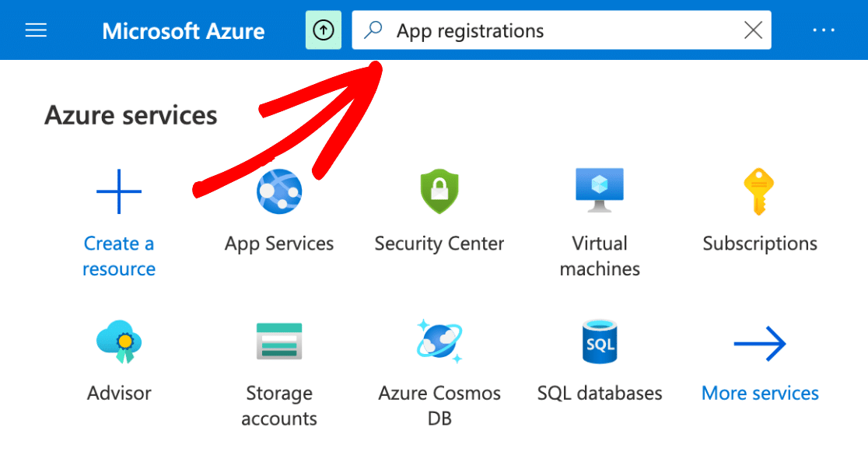868x473 pixels.
Task: Select the App Services label
Action: (279, 244)
